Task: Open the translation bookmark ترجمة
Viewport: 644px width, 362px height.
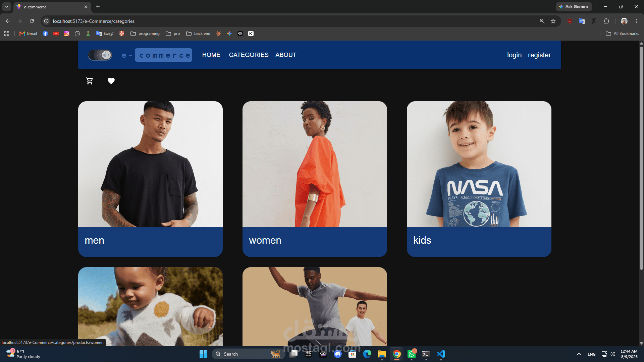Action: (105, 34)
